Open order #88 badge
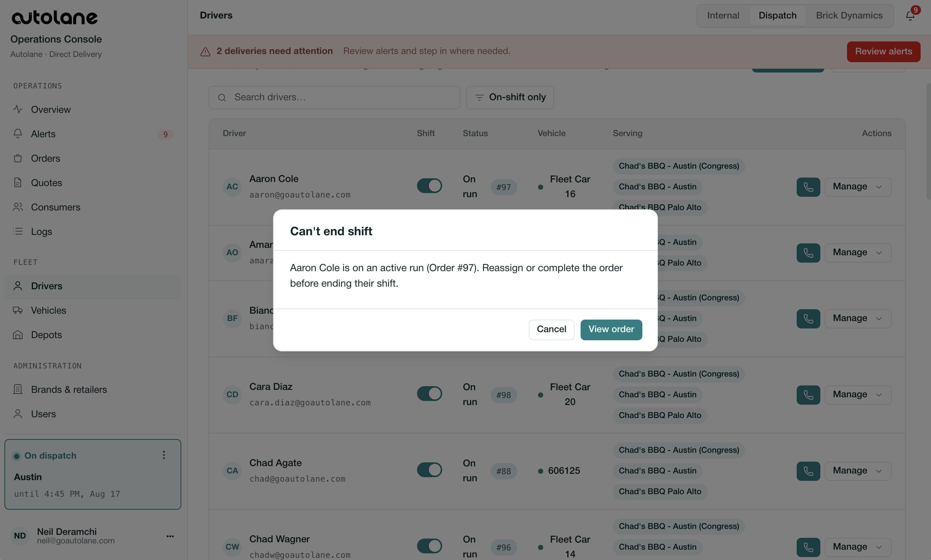Viewport: 931px width, 560px height. [x=503, y=471]
